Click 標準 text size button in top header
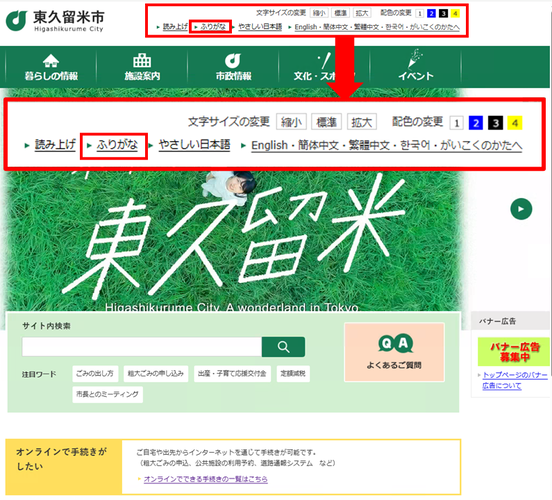552x500 pixels. point(340,13)
